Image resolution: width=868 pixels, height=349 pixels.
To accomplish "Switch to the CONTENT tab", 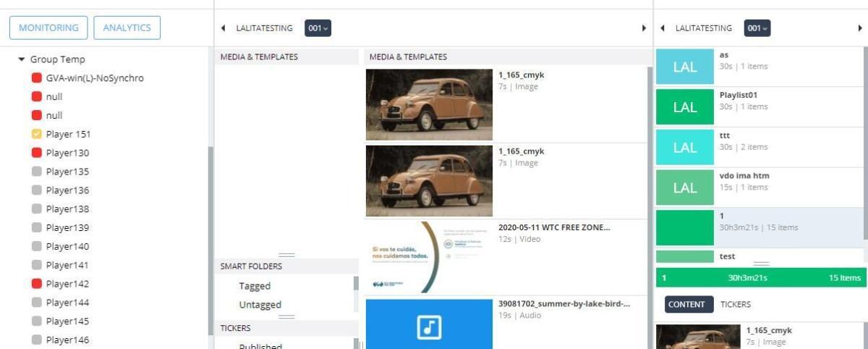I will click(689, 305).
